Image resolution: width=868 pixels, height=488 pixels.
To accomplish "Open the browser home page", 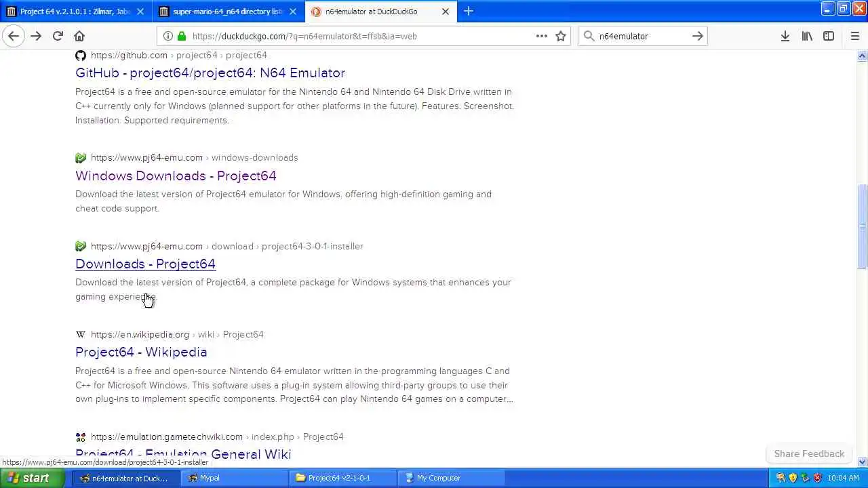I will (79, 36).
